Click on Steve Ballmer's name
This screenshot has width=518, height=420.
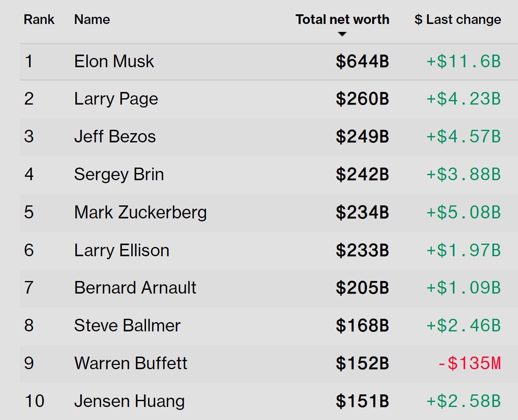tap(127, 325)
